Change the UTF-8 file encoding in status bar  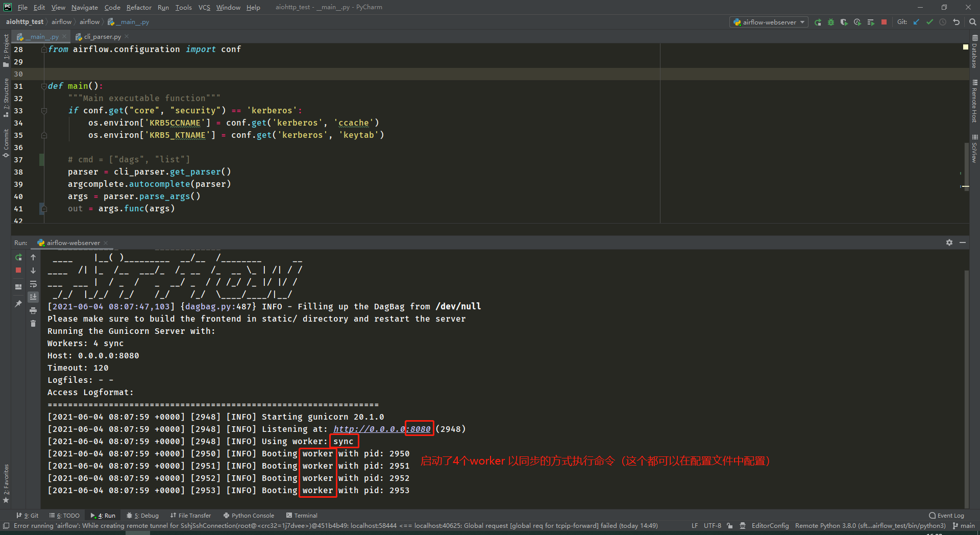tap(713, 526)
